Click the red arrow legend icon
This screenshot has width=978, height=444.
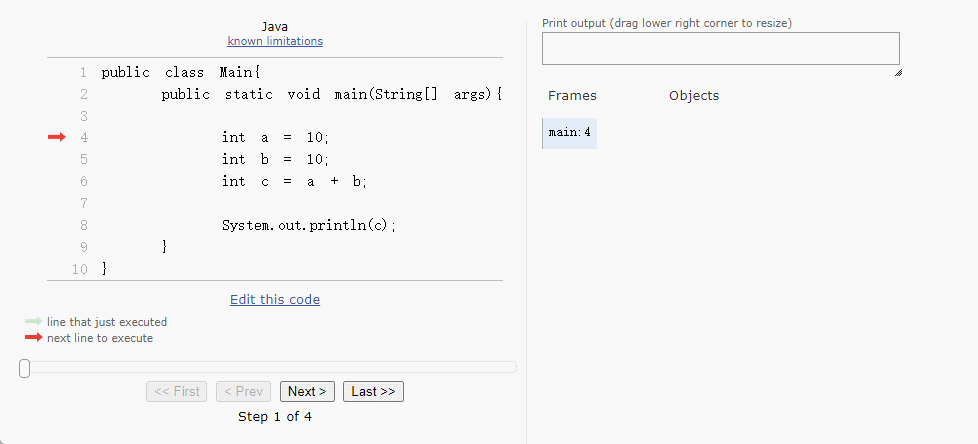[x=33, y=338]
